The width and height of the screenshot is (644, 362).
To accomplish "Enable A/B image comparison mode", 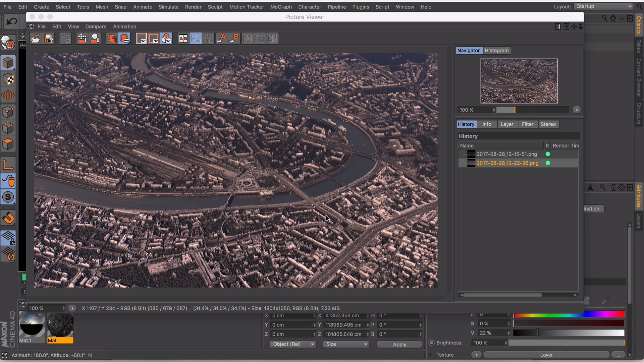I will click(183, 38).
